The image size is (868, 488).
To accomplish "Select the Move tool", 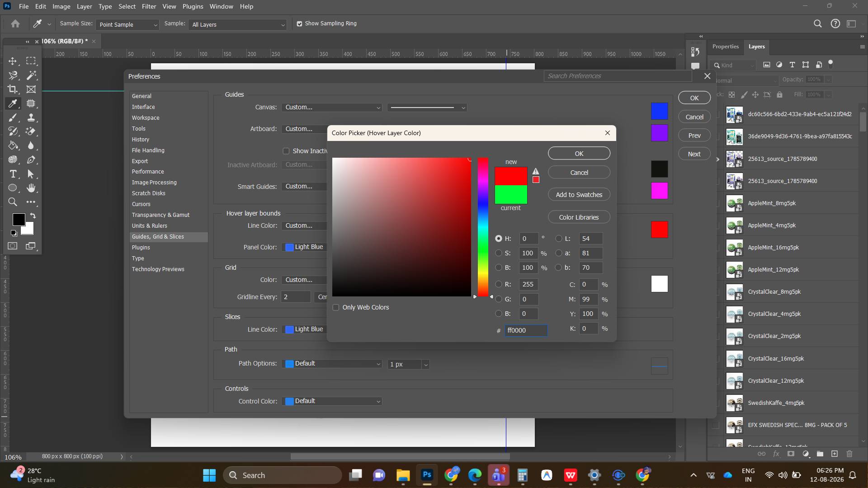I will [x=13, y=61].
